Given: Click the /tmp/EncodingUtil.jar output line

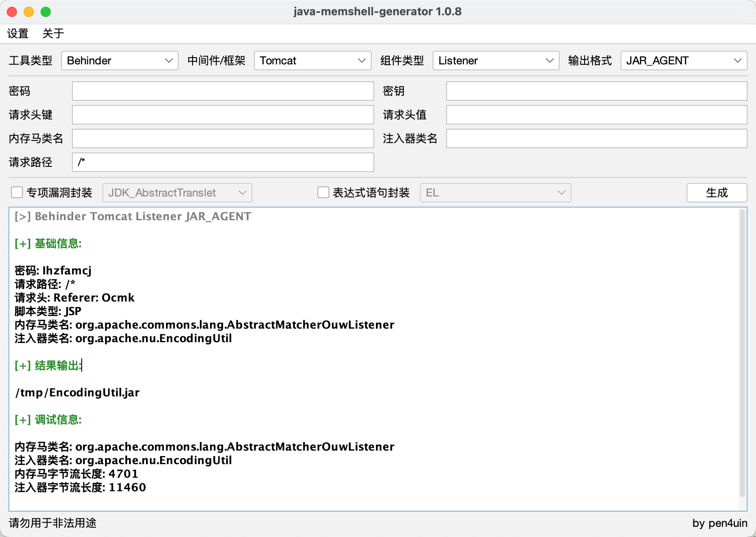Looking at the screenshot, I should pyautogui.click(x=77, y=393).
